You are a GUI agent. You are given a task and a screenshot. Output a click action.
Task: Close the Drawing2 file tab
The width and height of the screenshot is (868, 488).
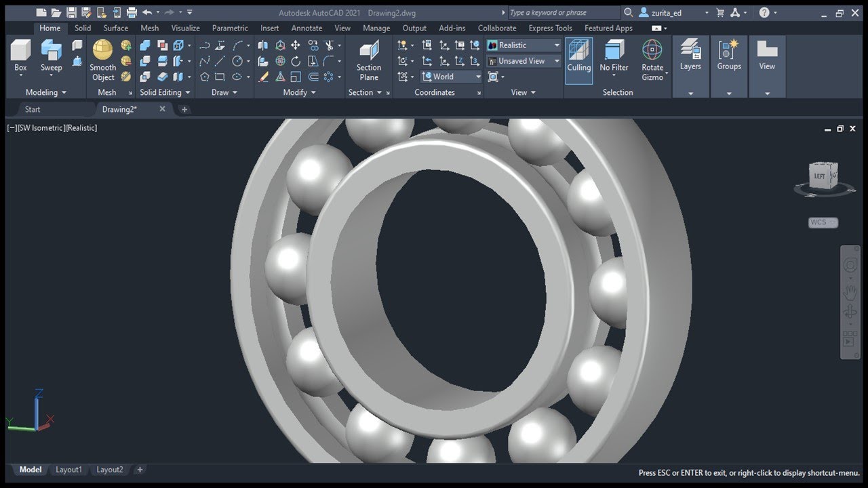click(162, 108)
